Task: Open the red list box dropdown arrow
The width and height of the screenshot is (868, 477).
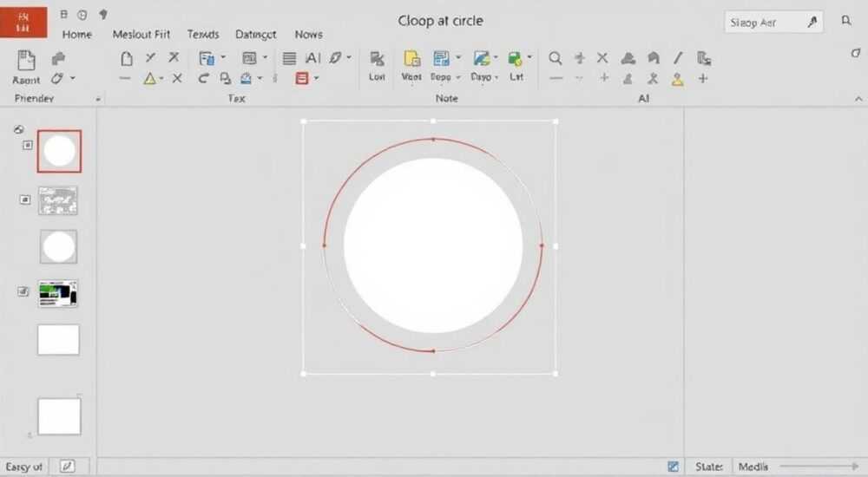Action: coord(316,79)
